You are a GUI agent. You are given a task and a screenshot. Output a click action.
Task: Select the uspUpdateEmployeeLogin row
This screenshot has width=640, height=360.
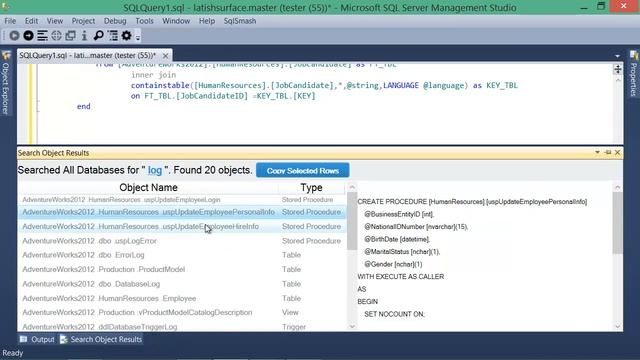point(182,200)
